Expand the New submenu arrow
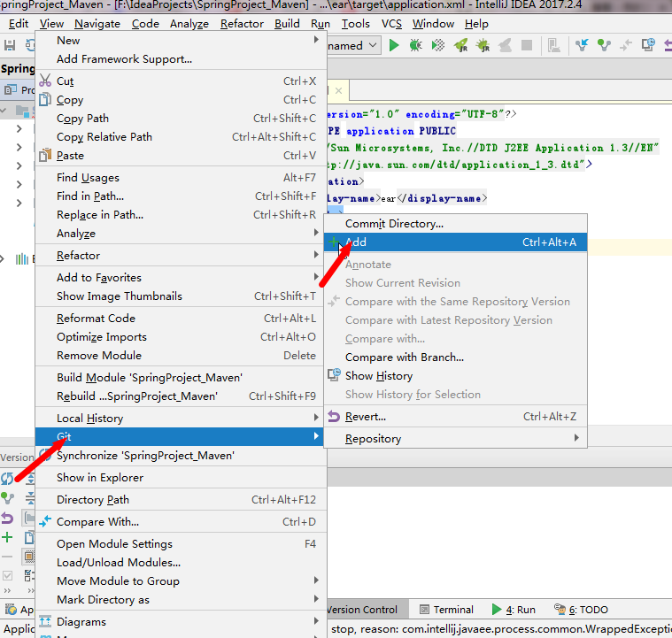The width and height of the screenshot is (672, 638). 316,40
